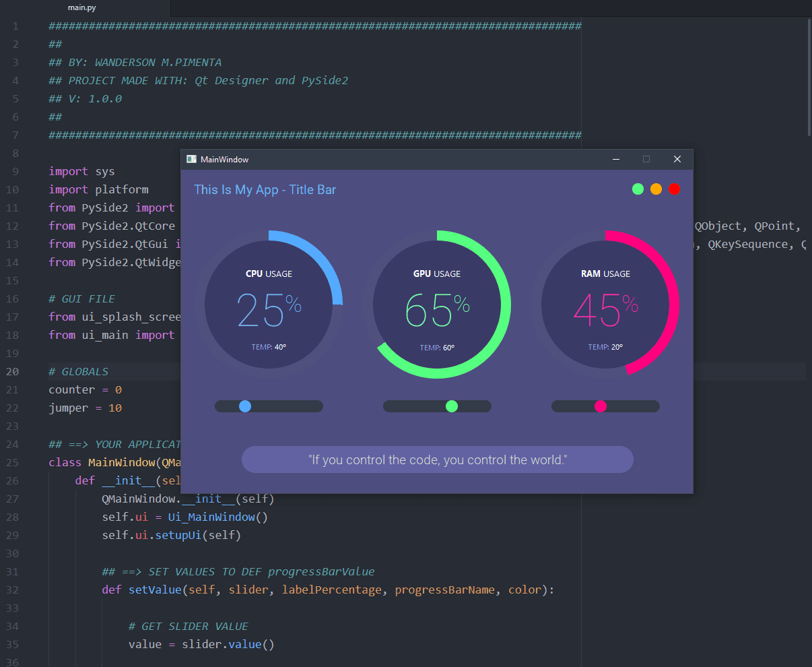Viewport: 812px width, 667px height.
Task: Click the Ui_MainWindow call on line 28
Action: pos(211,517)
